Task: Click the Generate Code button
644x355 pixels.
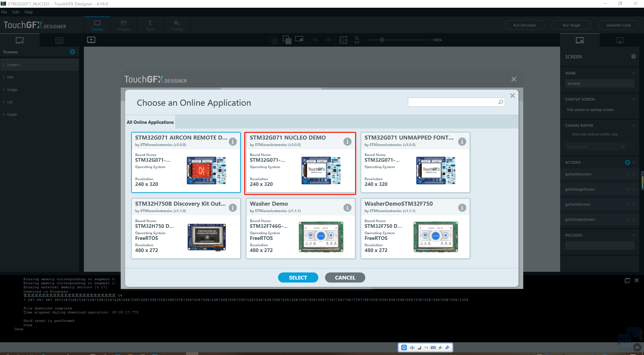Action: tap(619, 25)
